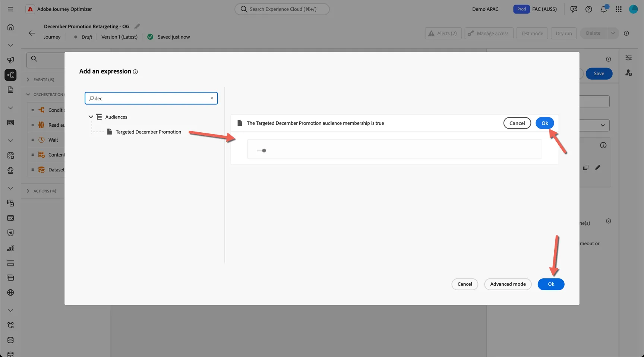This screenshot has height=357, width=644.
Task: Open Alerts (2)
Action: pos(443,33)
